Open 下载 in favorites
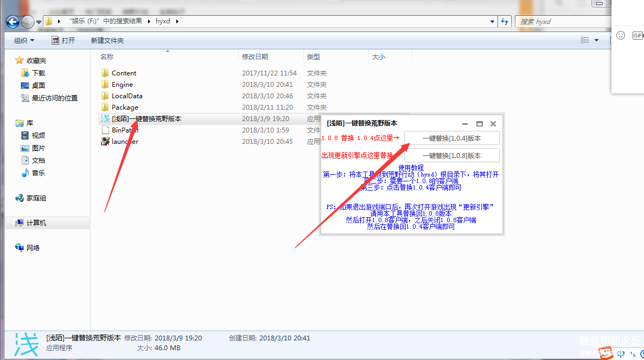This screenshot has width=644, height=360. click(x=38, y=73)
